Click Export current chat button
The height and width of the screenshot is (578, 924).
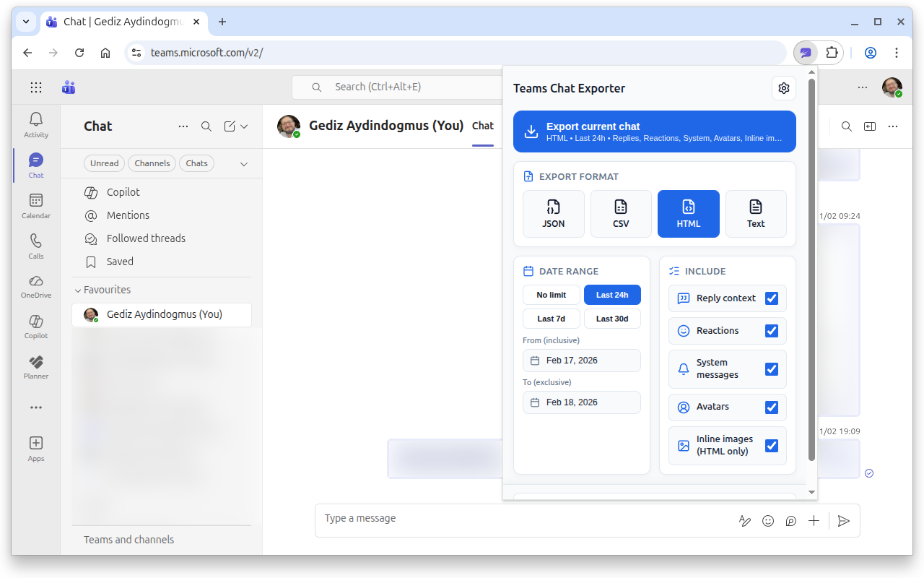click(x=655, y=131)
